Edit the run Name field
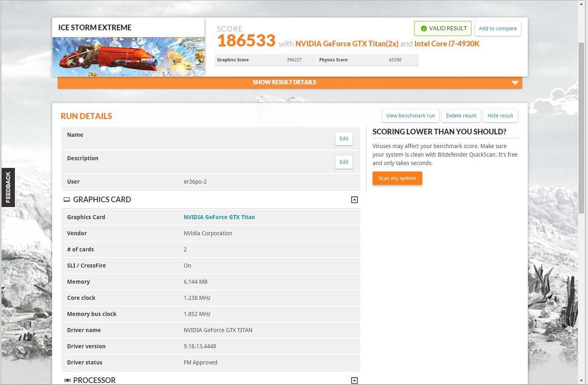This screenshot has height=385, width=588. coord(344,139)
